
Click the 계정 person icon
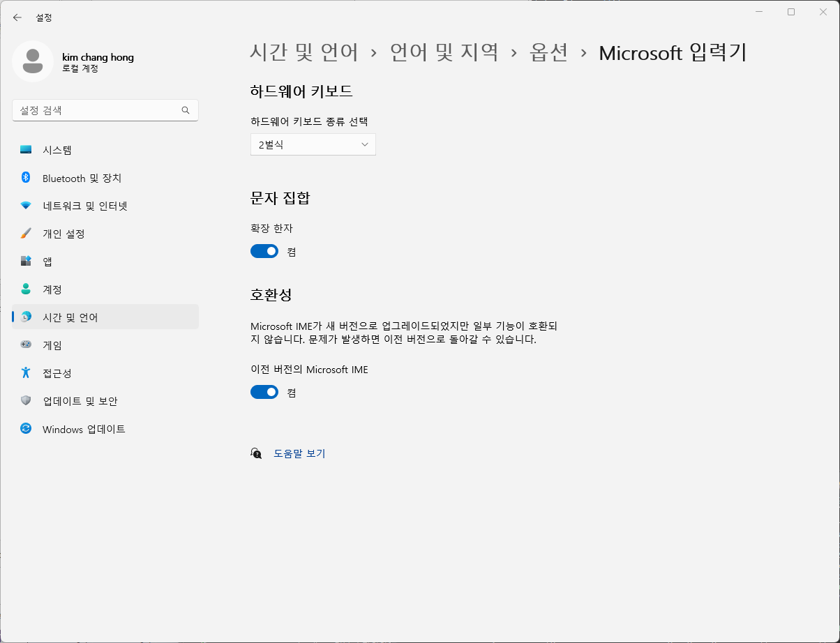[26, 289]
